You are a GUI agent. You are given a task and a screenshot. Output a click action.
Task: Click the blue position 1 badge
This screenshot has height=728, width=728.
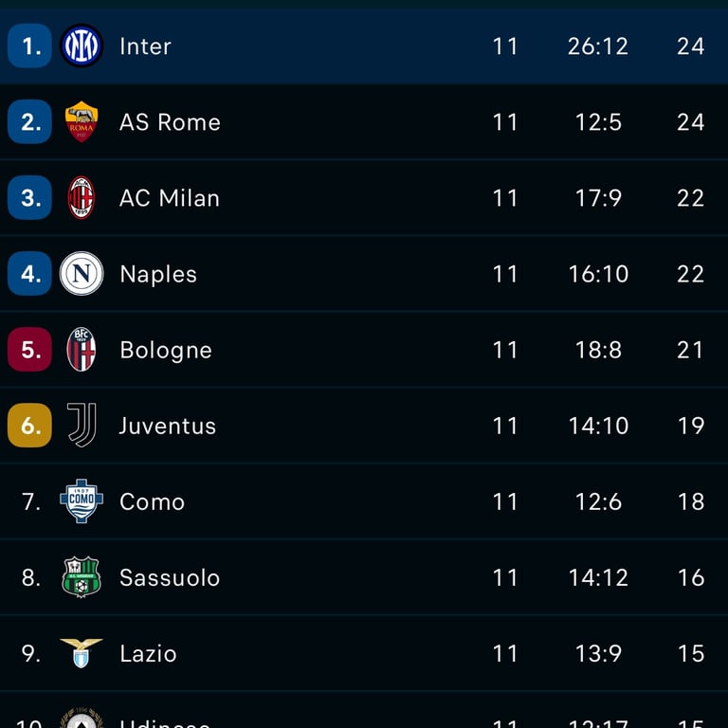(x=29, y=45)
